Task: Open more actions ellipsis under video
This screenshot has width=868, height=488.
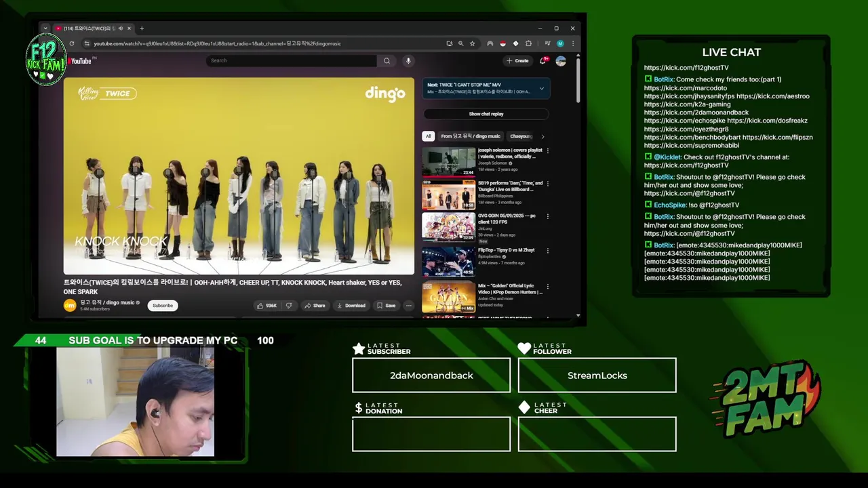Action: [x=409, y=306]
